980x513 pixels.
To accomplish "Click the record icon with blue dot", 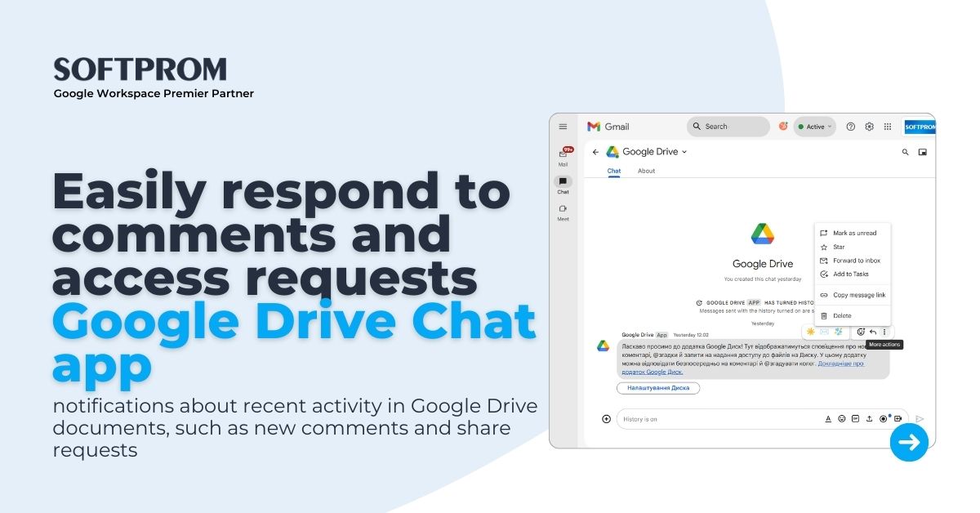I will (884, 418).
